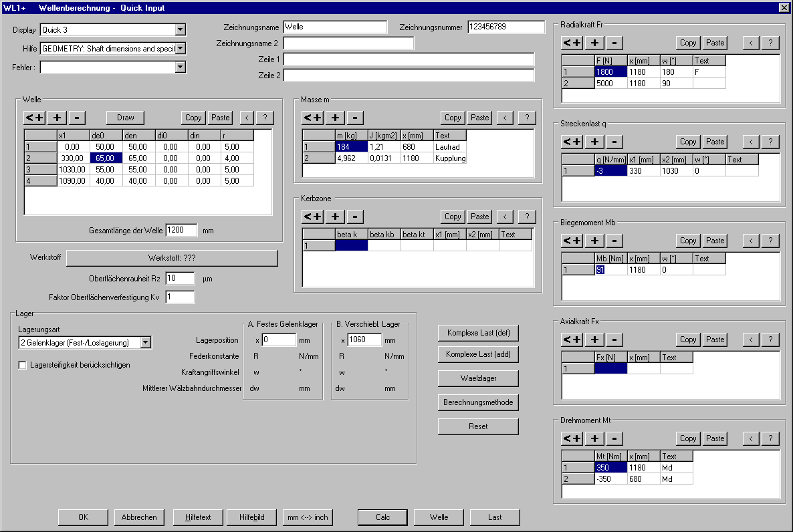
Task: Select the de0 cell with value 65,00
Action: 106,158
